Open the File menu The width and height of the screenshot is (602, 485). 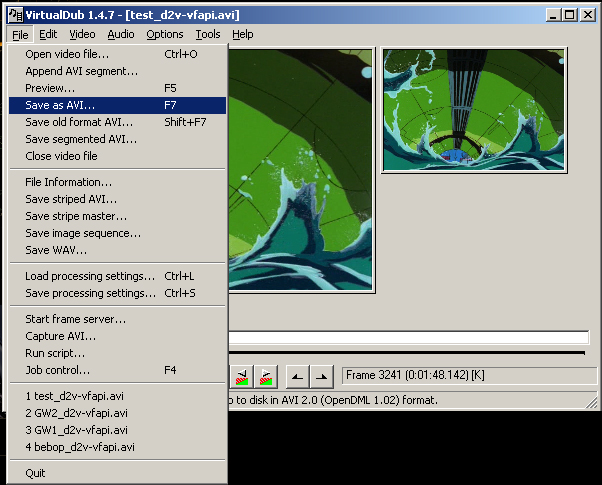20,35
